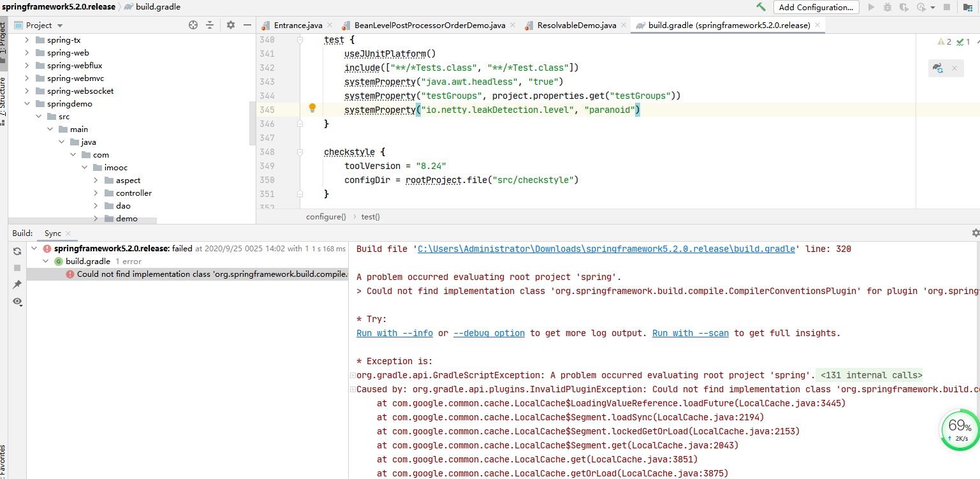This screenshot has height=479, width=980.
Task: Expand the spring-web folder
Action: (27, 52)
